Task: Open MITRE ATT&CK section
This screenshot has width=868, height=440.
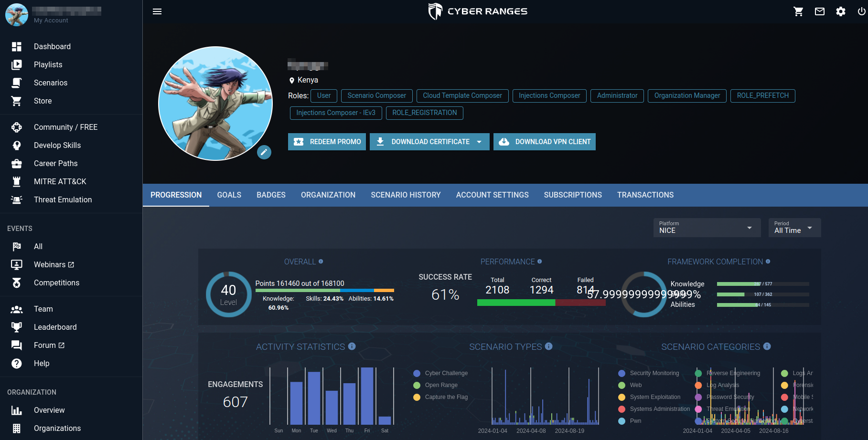Action: (x=60, y=181)
